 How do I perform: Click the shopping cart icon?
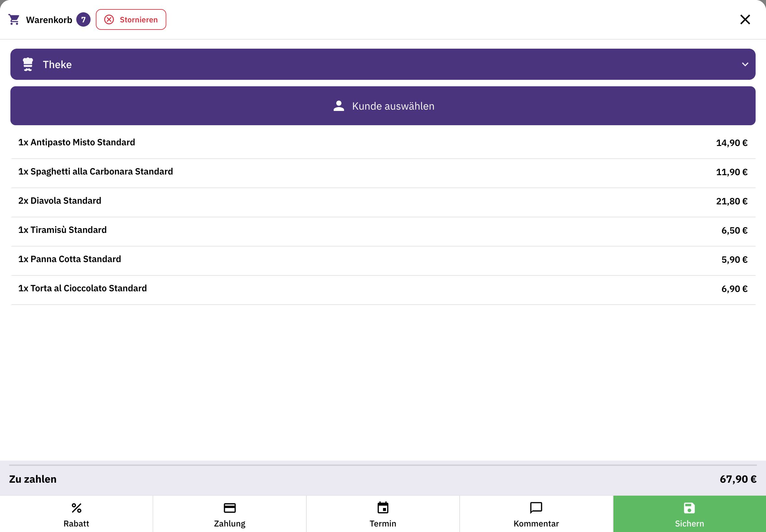coord(14,20)
